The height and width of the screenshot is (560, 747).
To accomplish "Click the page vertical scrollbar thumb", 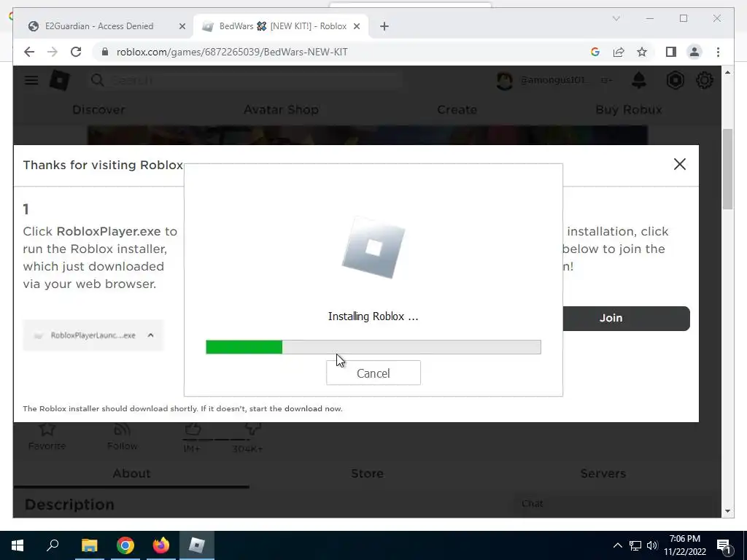I will tap(727, 169).
